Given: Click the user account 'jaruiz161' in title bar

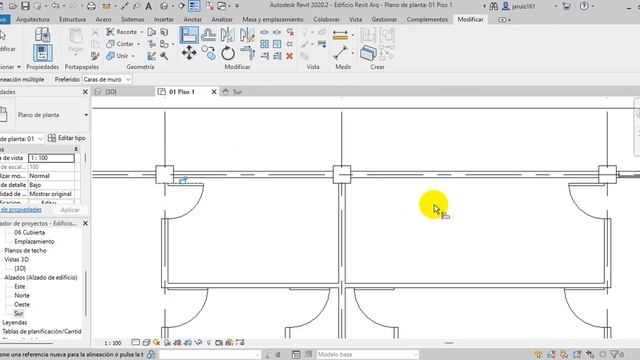Looking at the screenshot, I should (x=523, y=6).
